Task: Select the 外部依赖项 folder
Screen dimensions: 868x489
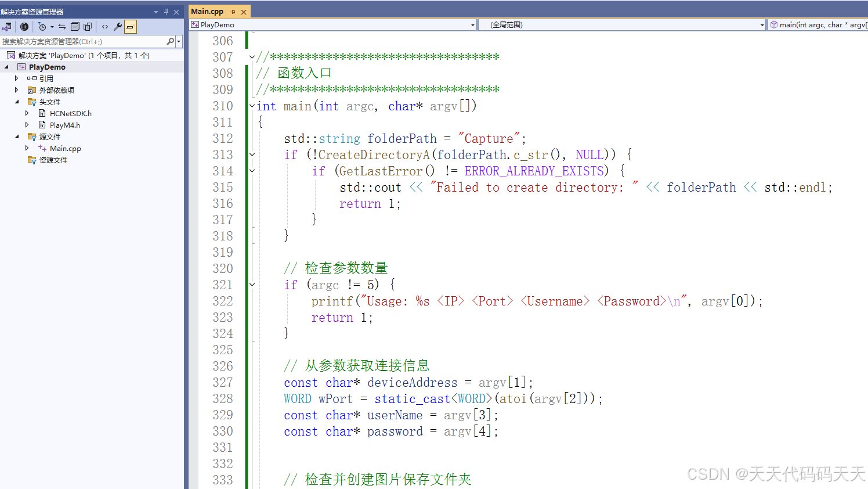Action: tap(57, 90)
